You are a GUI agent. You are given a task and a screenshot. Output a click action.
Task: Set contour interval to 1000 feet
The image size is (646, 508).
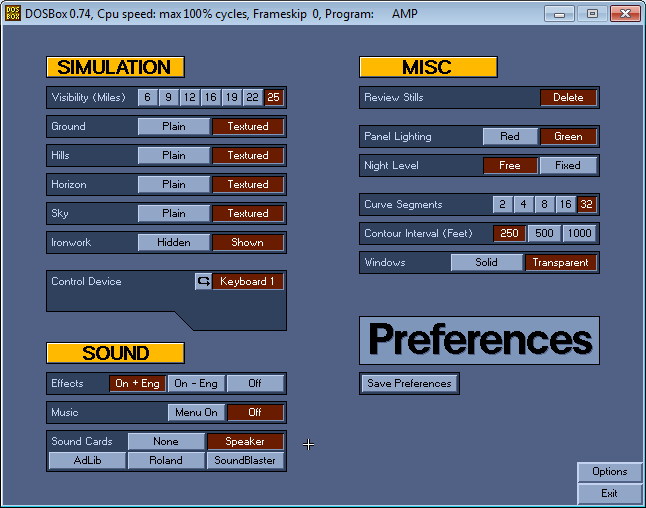(579, 234)
